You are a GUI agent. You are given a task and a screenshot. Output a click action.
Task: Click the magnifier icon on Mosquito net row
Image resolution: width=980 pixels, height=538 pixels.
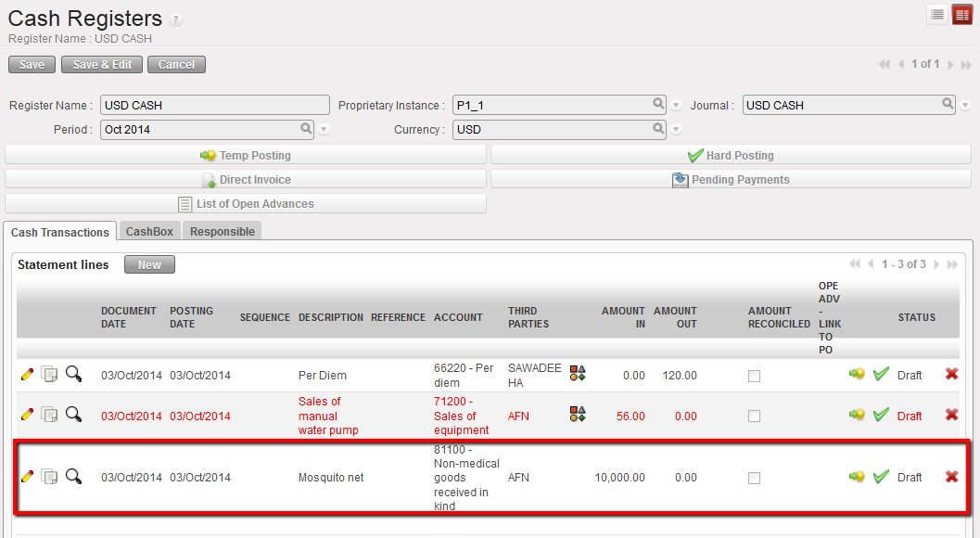[x=73, y=477]
